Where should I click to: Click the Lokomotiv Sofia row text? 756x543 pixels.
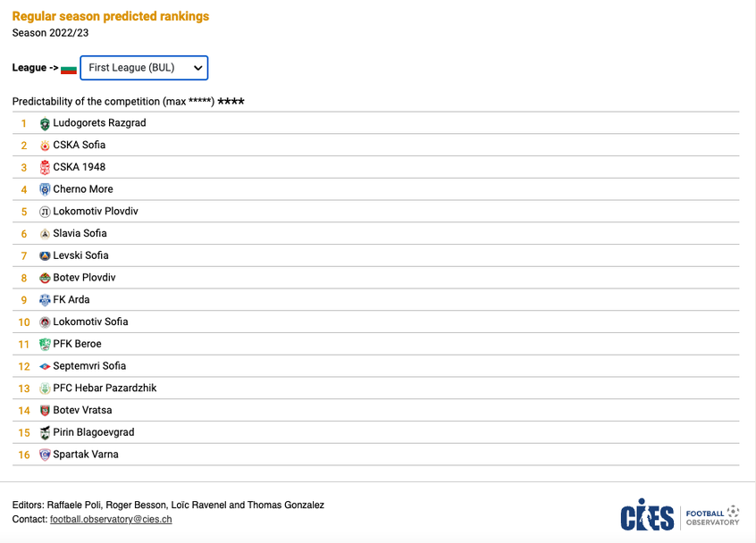(90, 322)
